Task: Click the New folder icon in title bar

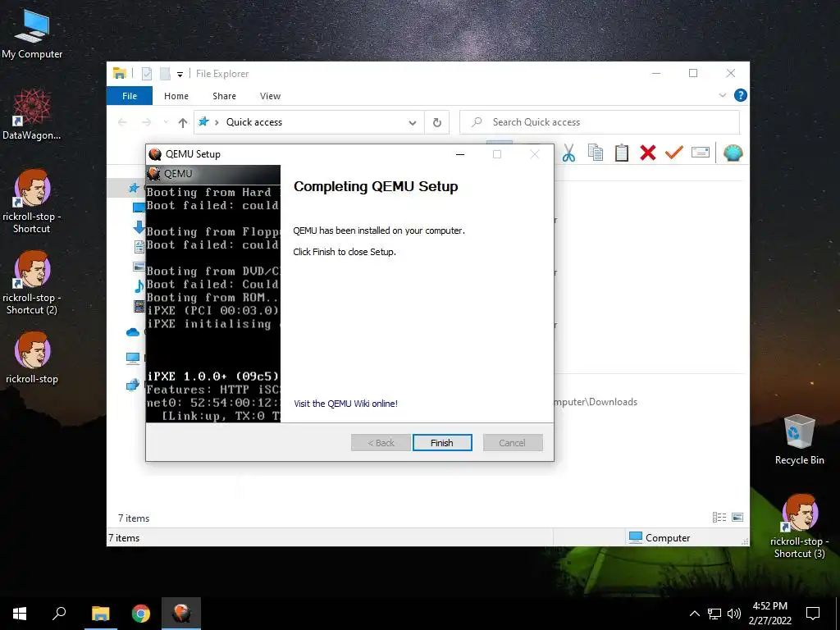Action: [x=165, y=73]
